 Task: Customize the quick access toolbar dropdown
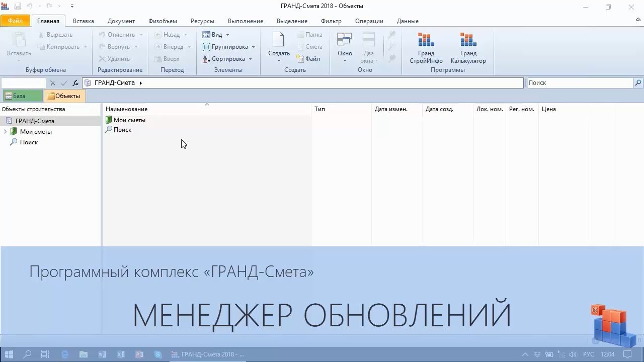(72, 7)
